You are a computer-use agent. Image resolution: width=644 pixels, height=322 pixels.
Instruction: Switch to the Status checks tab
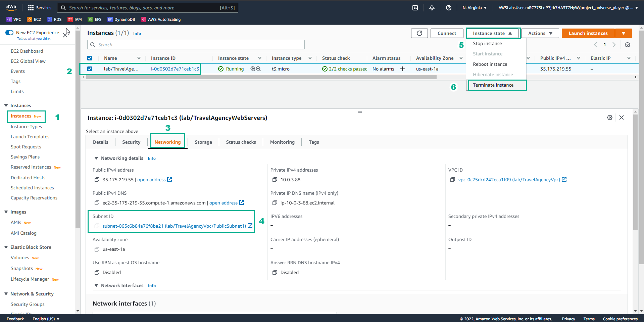241,142
